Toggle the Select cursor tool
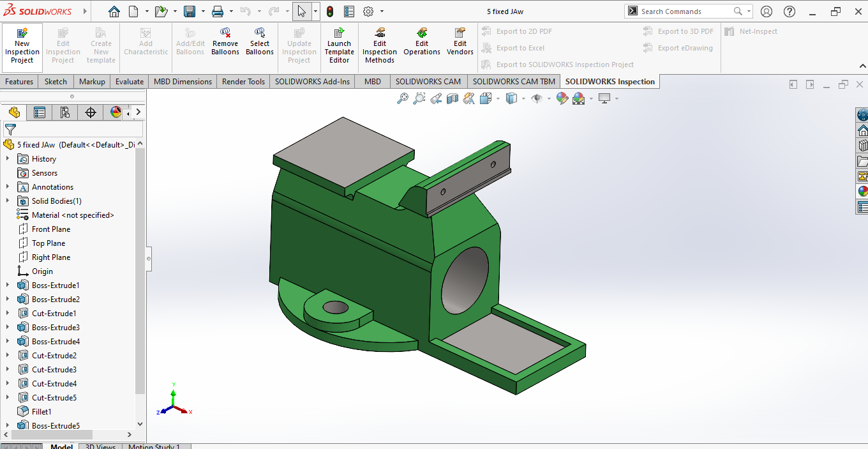 tap(301, 11)
